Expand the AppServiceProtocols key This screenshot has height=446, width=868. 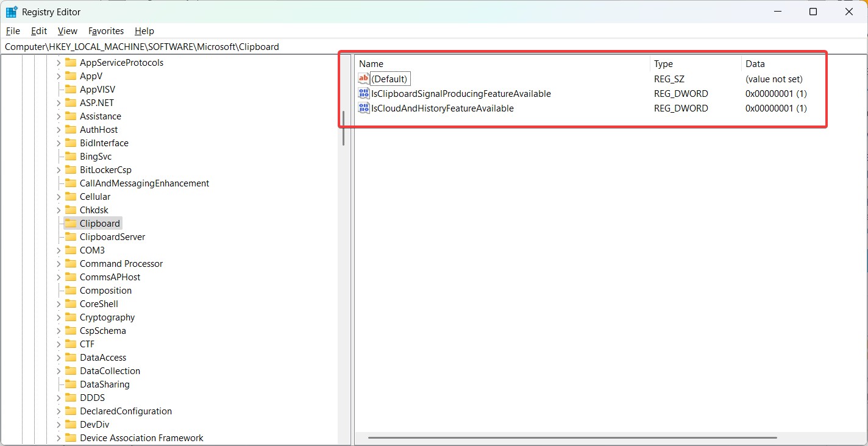tap(59, 62)
